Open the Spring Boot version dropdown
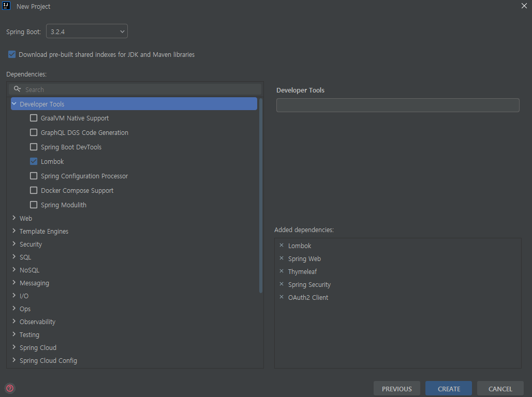Viewport: 532px width, 397px height. point(87,31)
